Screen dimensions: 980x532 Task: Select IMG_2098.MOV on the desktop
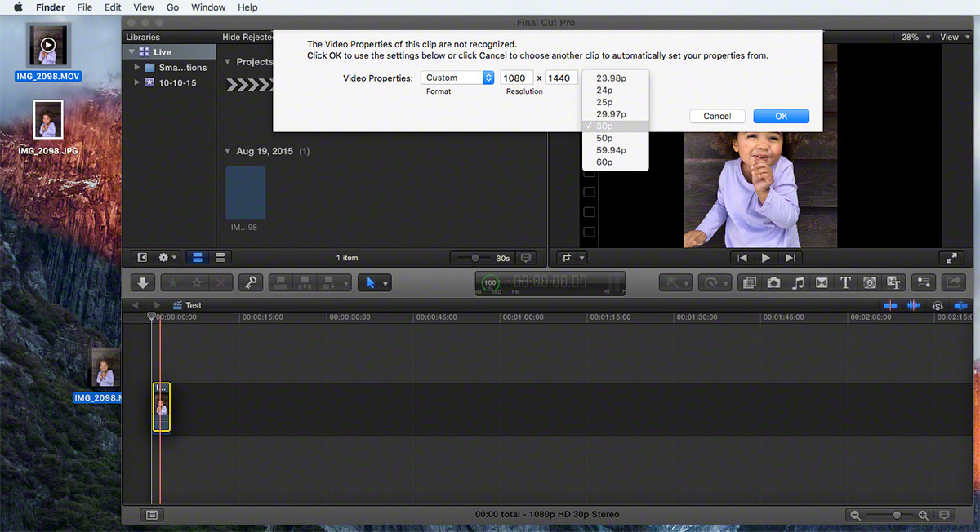48,52
